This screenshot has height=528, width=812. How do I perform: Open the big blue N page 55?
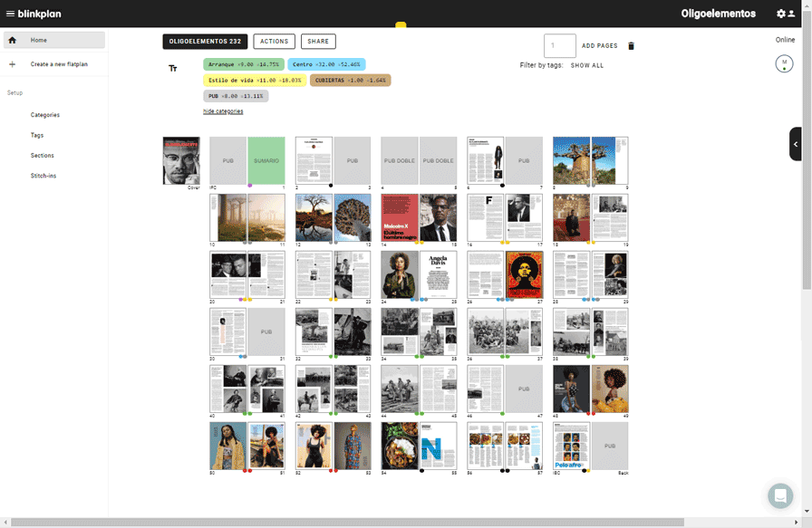[438, 446]
